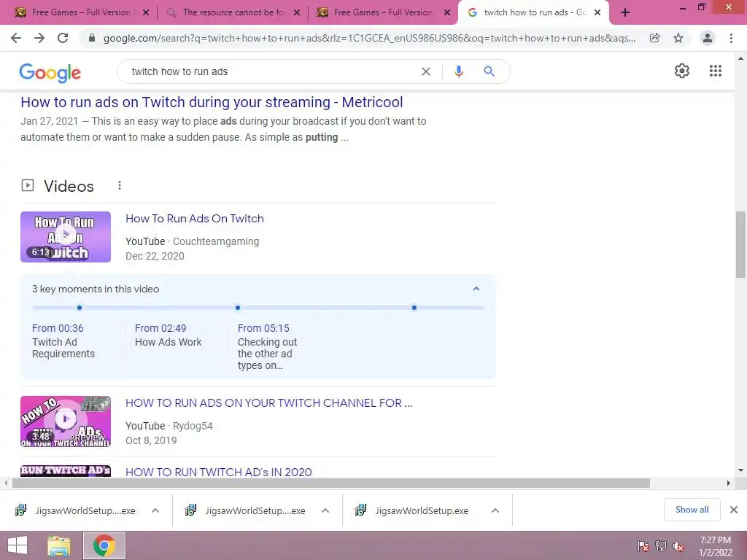Click the horizontal page scrollbar thumb
Image resolution: width=747 pixels, height=560 pixels.
point(330,483)
